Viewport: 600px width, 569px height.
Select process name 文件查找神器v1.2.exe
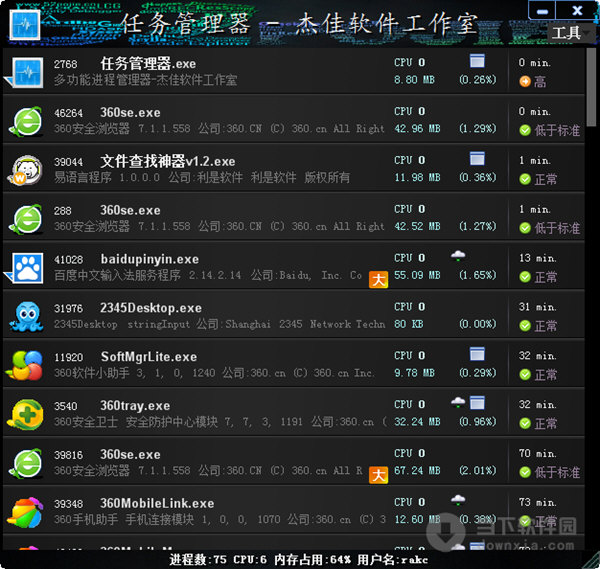pos(168,161)
